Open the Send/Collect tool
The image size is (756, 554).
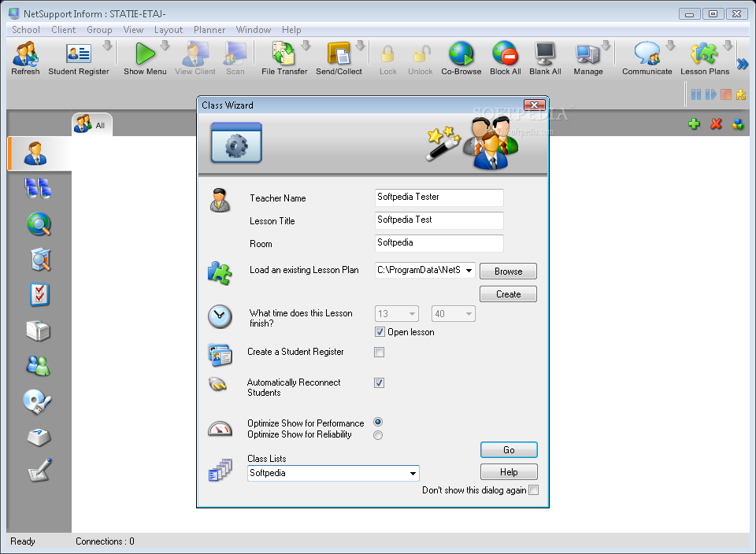339,58
